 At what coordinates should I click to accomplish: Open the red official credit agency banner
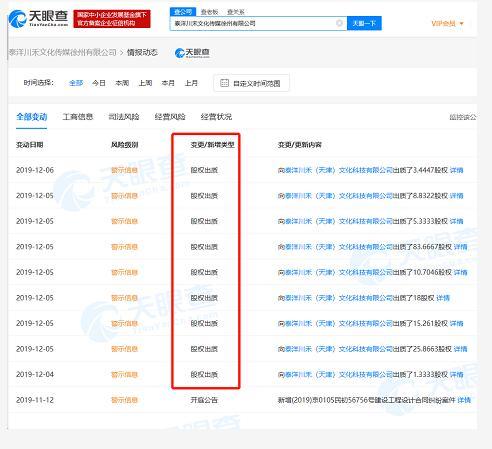[x=112, y=19]
